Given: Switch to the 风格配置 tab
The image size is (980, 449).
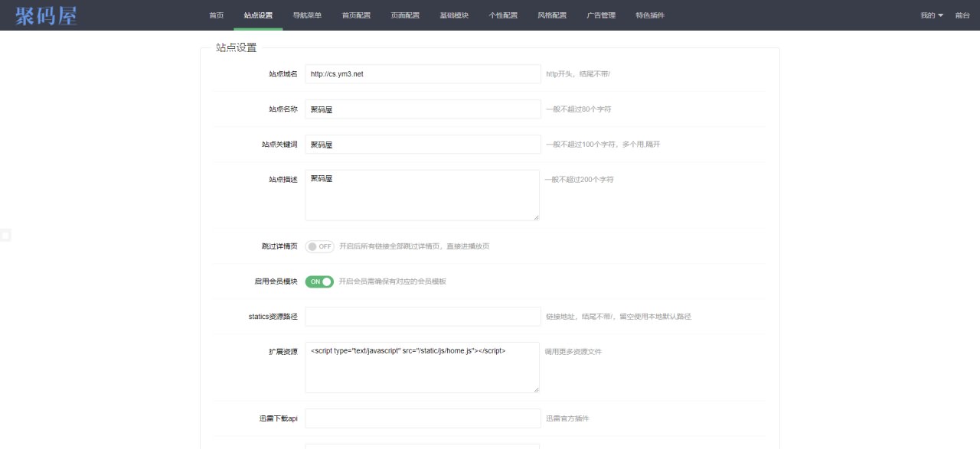Looking at the screenshot, I should (x=552, y=15).
